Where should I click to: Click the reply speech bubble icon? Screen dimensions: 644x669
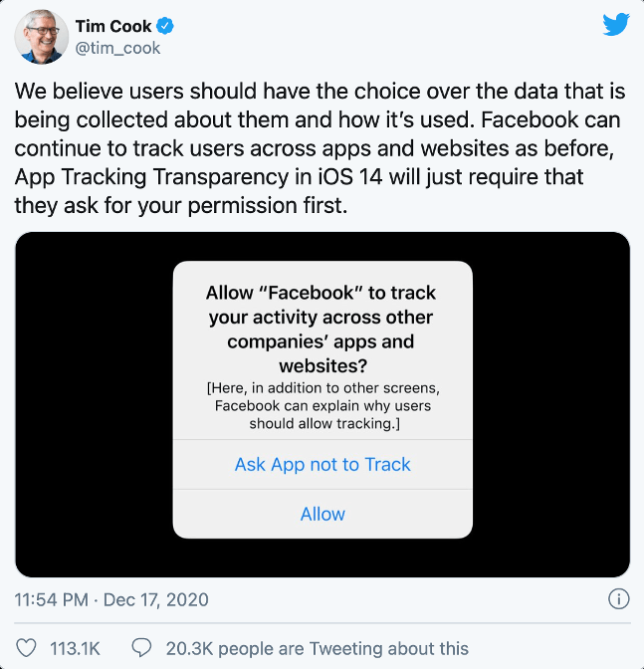click(x=141, y=648)
